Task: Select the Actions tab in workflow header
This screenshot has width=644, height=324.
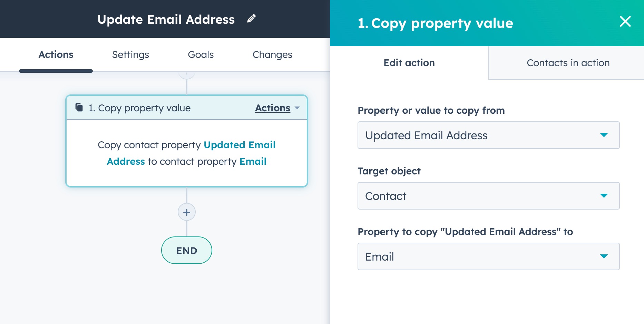Action: pyautogui.click(x=56, y=55)
